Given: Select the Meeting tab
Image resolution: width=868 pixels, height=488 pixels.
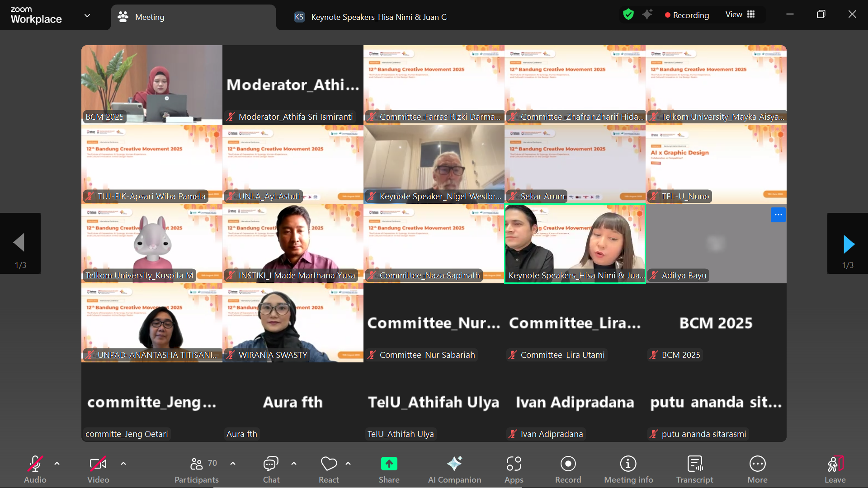Looking at the screenshot, I should (149, 17).
